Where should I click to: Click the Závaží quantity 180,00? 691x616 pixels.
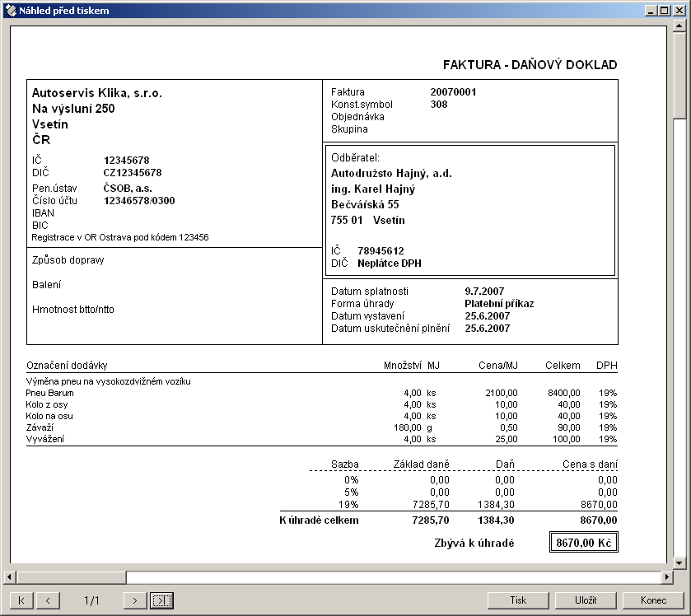coord(408,427)
